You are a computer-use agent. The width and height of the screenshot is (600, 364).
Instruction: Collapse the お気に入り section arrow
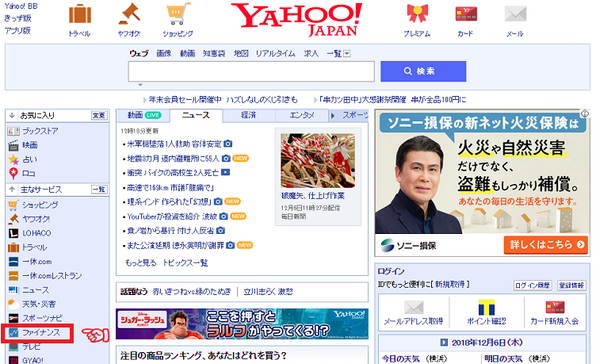pyautogui.click(x=12, y=115)
